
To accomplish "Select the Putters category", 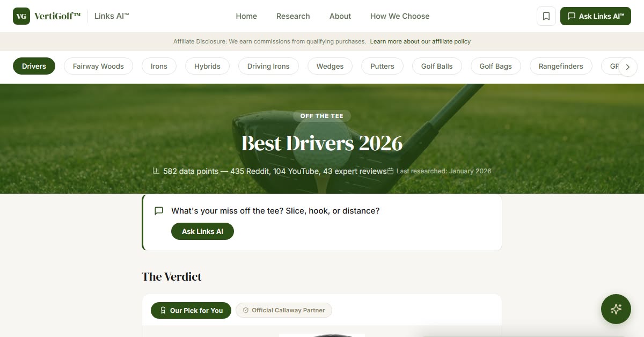I will click(382, 66).
